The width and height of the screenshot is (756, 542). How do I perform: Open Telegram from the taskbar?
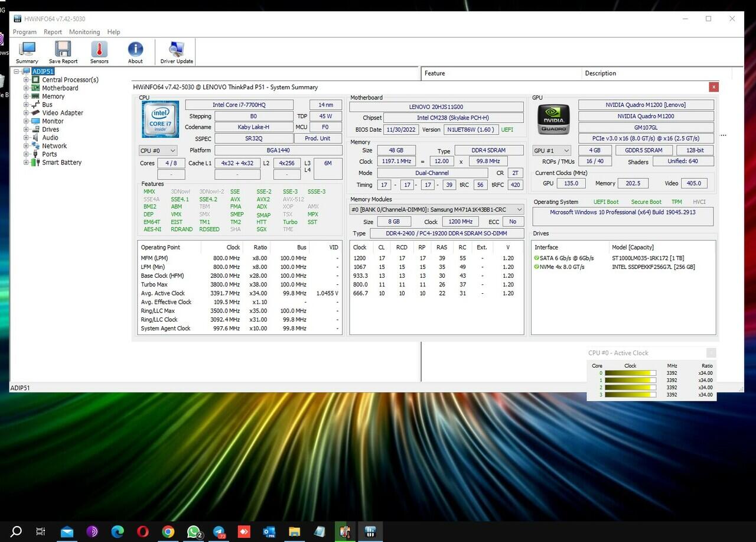(x=219, y=531)
